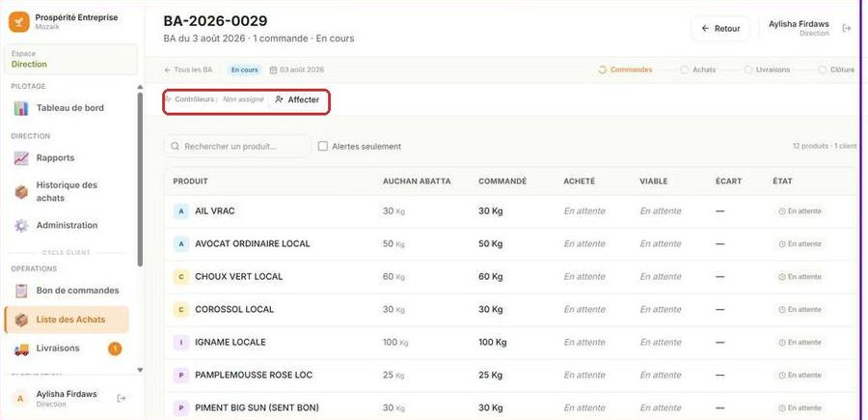Click the Bon de commandes clipboard icon
The height and width of the screenshot is (420, 868).
[x=21, y=291]
